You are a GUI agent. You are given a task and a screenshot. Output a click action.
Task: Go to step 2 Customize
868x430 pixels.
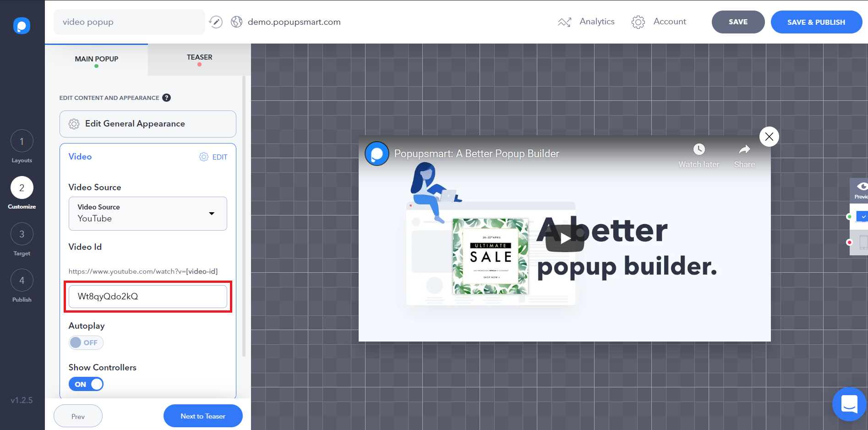point(22,187)
